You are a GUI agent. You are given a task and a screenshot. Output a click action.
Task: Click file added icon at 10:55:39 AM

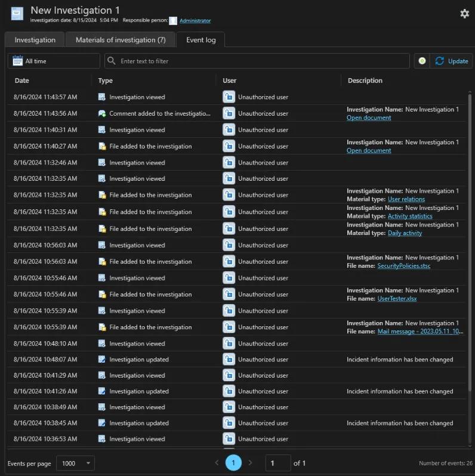click(103, 327)
